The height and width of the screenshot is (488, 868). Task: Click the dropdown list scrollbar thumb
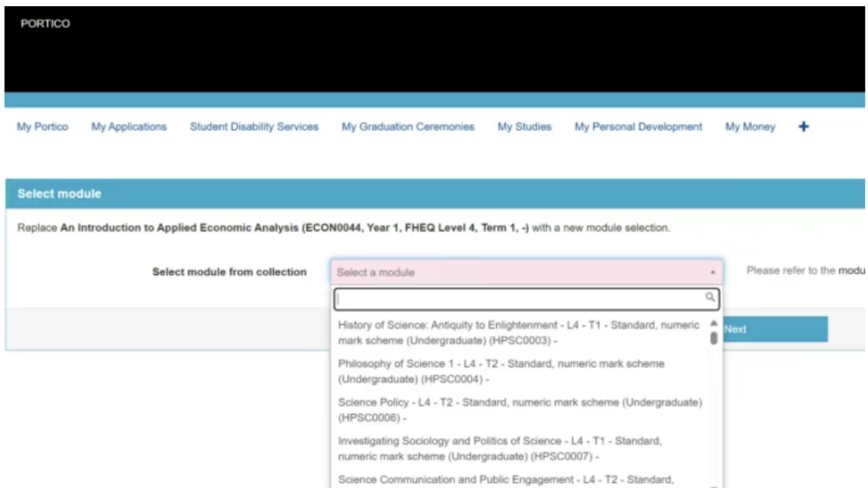[x=714, y=338]
